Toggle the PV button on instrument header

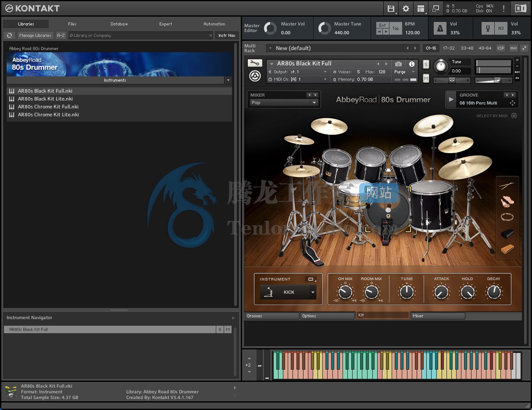pos(517,79)
